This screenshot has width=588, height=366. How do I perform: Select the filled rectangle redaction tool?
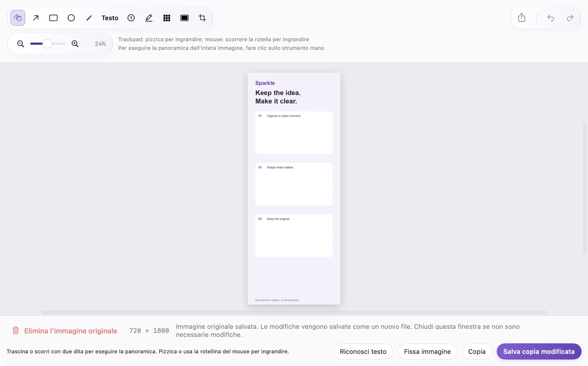[184, 18]
